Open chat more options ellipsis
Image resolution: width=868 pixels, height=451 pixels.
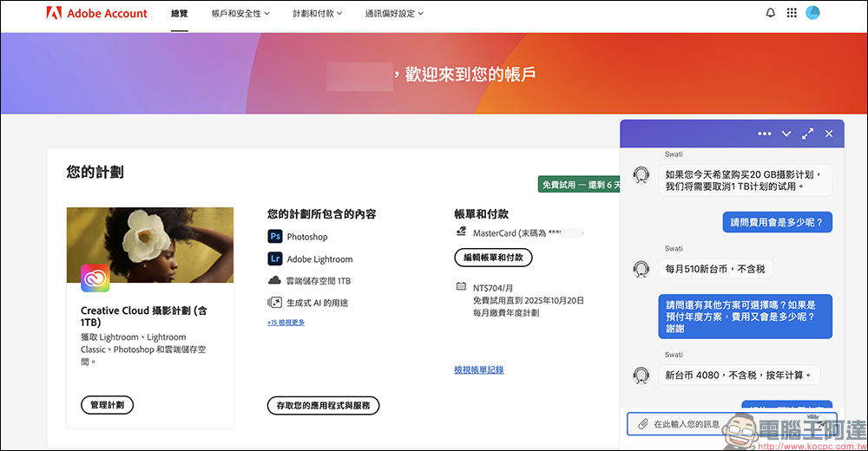(x=764, y=134)
